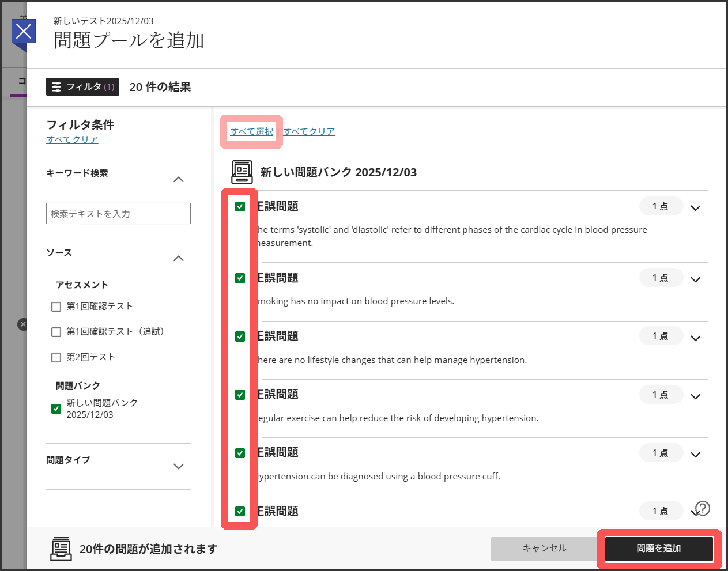This screenshot has height=571, width=728.
Task: Open the フィルタ panel via filter icon
Action: coord(82,86)
